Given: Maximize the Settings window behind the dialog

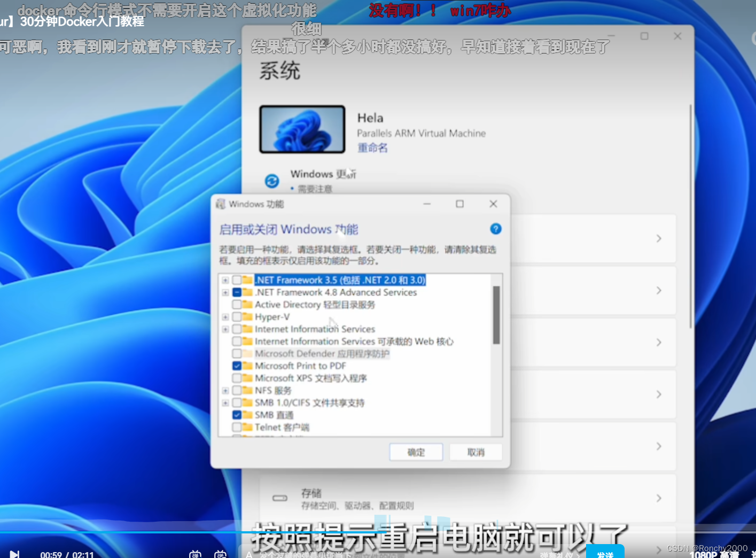Looking at the screenshot, I should (x=644, y=36).
